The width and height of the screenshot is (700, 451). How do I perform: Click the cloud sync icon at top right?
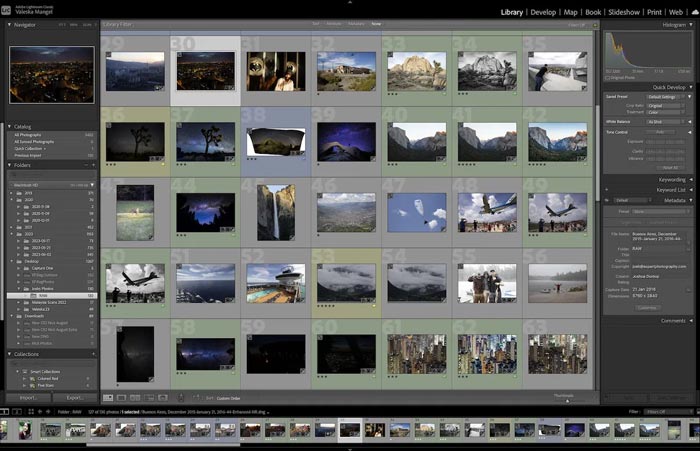pos(695,12)
